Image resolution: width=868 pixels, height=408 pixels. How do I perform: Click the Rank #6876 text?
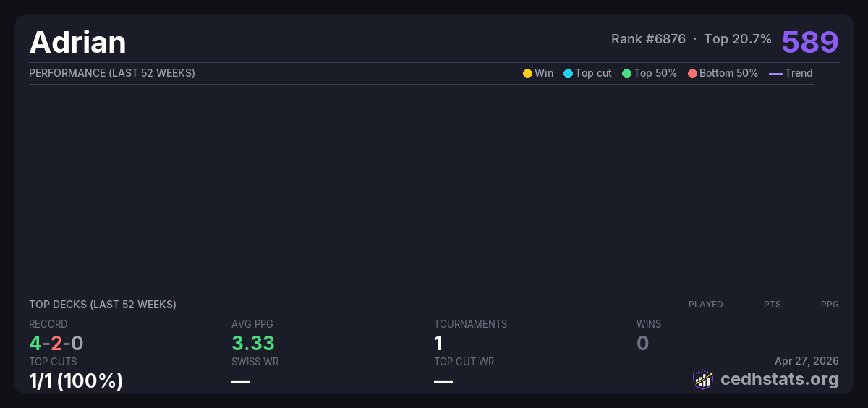(x=648, y=39)
